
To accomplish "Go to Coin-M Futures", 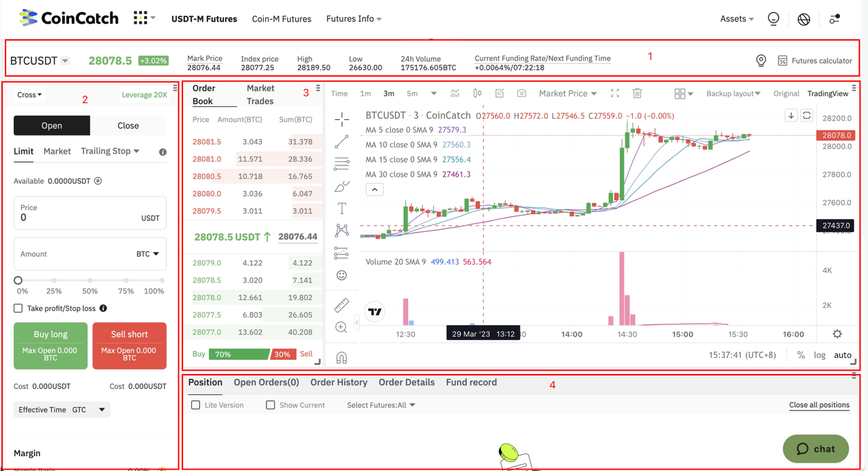I will click(281, 19).
